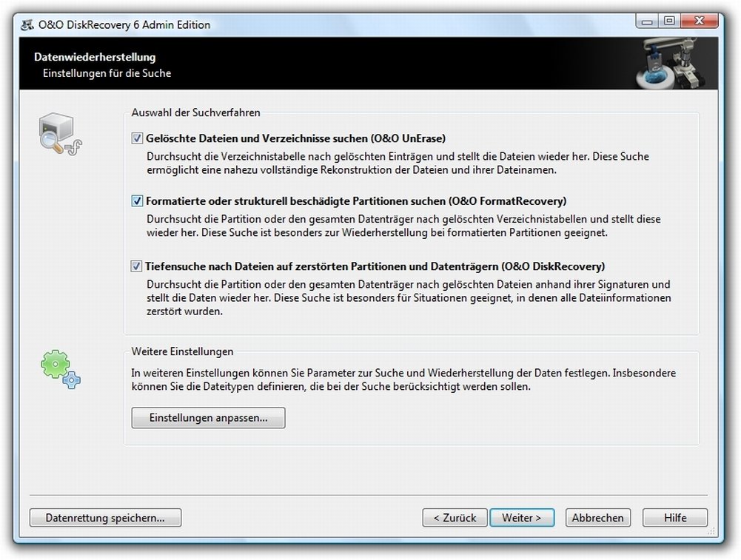Click the window resize grip corner
The image size is (741, 560).
711,532
